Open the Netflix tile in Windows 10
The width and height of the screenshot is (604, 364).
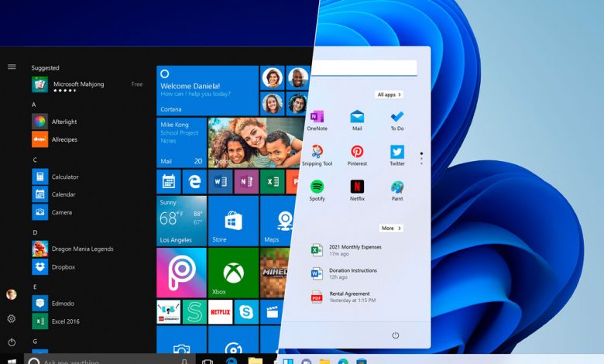coord(221,311)
